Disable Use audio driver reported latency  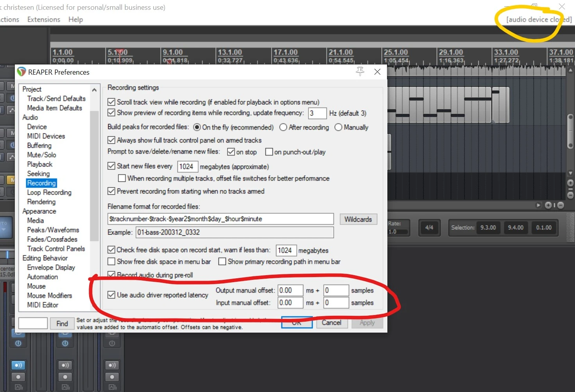pyautogui.click(x=111, y=295)
